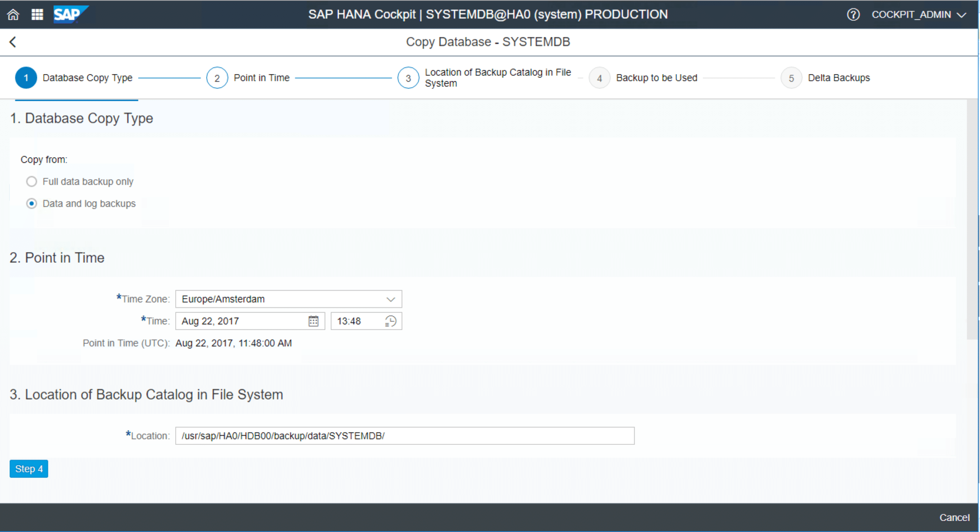Select Full data backup only option

[31, 181]
